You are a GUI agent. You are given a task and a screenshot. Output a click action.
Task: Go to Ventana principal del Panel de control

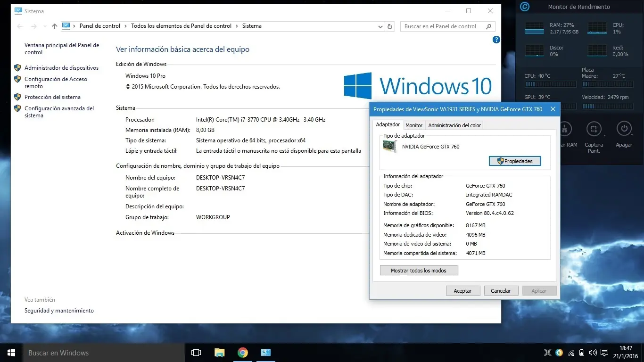coord(62,49)
